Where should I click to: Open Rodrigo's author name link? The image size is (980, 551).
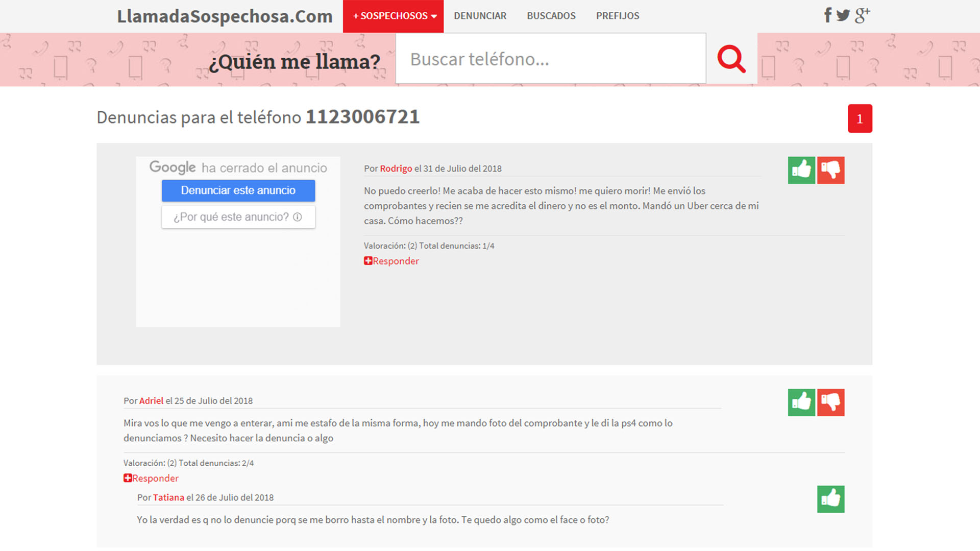tap(396, 169)
